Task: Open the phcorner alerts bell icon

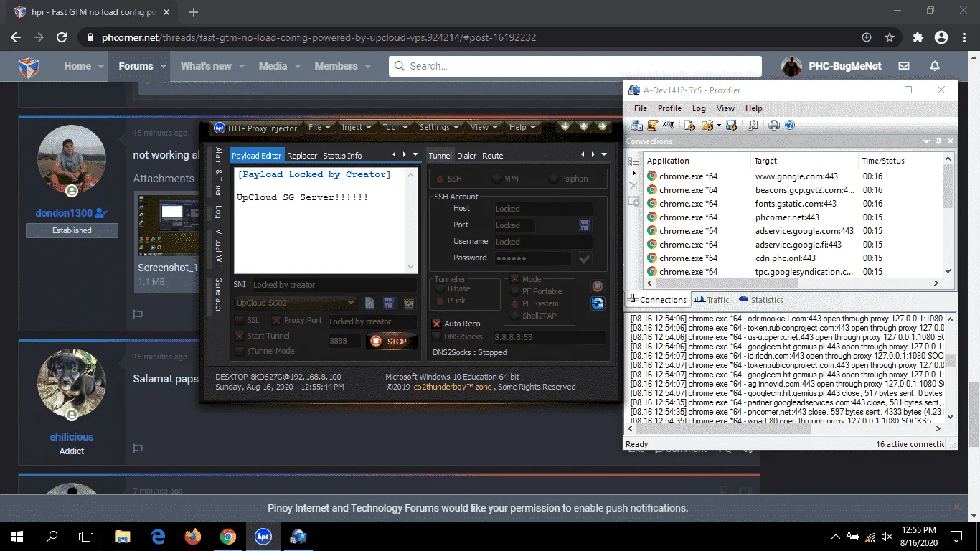Action: tap(935, 66)
